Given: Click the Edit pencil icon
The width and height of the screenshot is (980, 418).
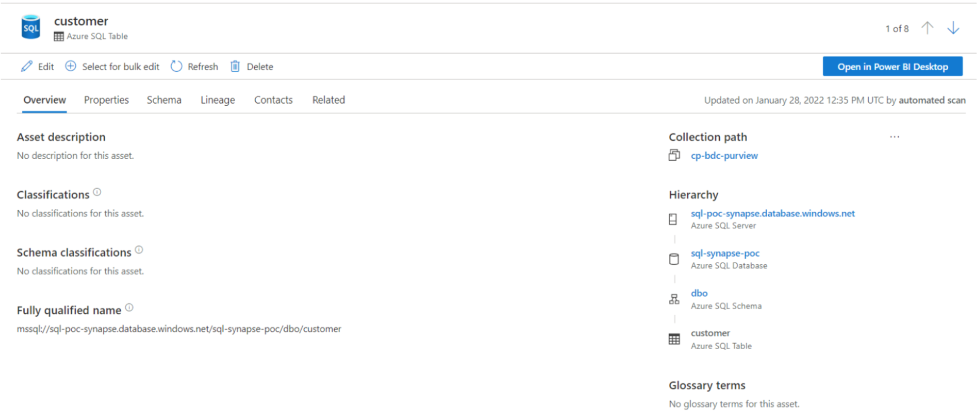Looking at the screenshot, I should coord(26,67).
